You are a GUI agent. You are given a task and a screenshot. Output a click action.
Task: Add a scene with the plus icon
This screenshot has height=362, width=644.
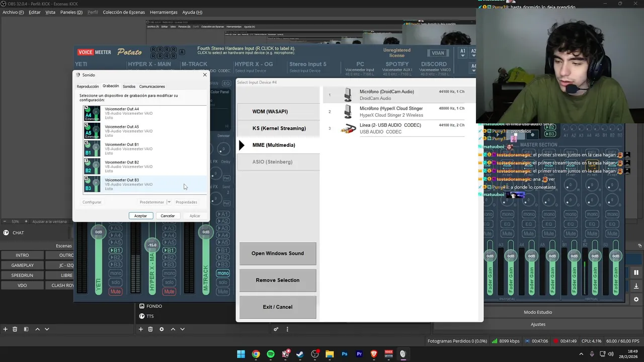pyautogui.click(x=6, y=329)
